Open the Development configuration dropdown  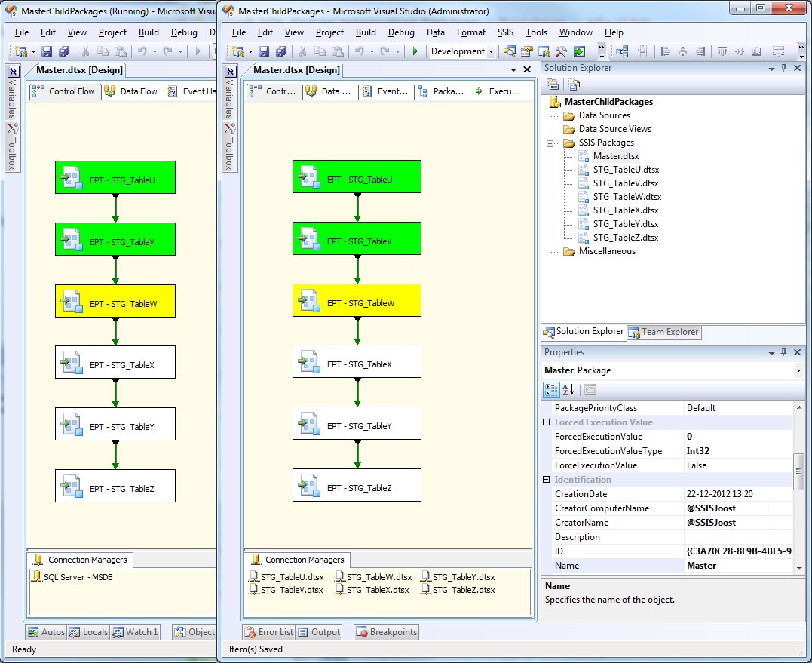[491, 52]
